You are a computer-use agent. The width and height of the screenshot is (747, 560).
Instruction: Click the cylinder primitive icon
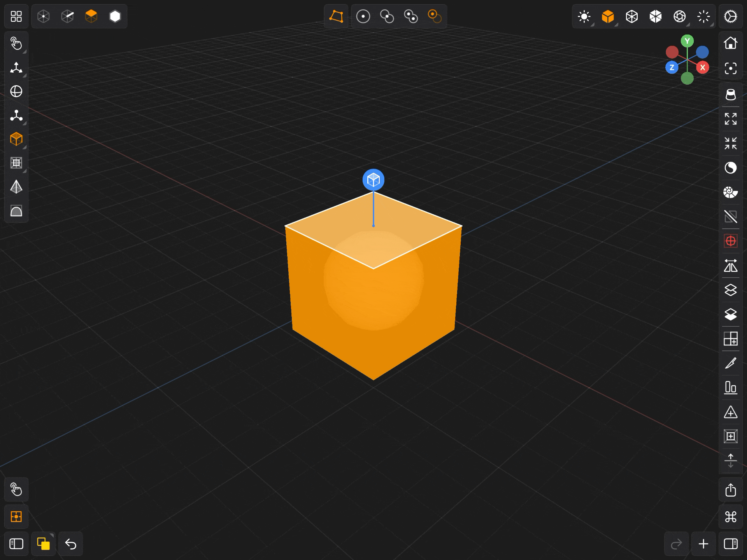(x=731, y=94)
